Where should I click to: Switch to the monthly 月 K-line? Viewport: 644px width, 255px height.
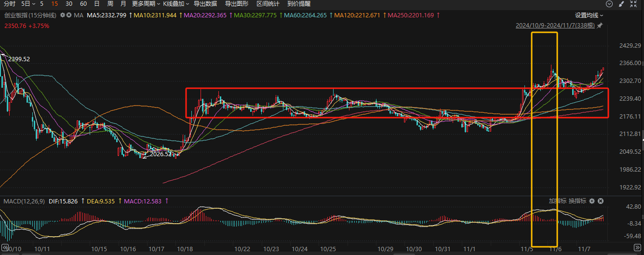point(123,4)
